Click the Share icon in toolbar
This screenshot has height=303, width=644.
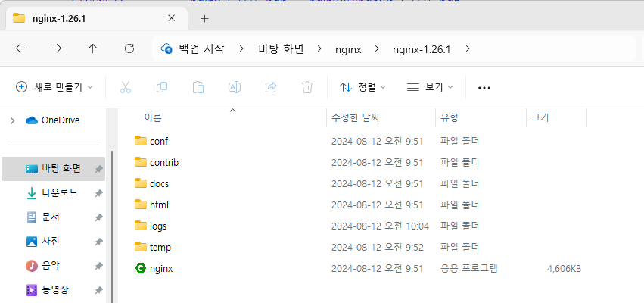[271, 87]
